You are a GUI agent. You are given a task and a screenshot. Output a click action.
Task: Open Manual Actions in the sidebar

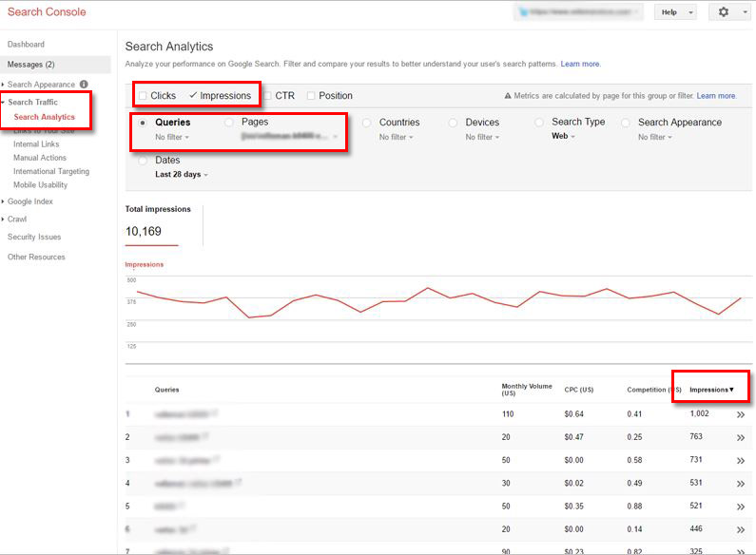[40, 158]
